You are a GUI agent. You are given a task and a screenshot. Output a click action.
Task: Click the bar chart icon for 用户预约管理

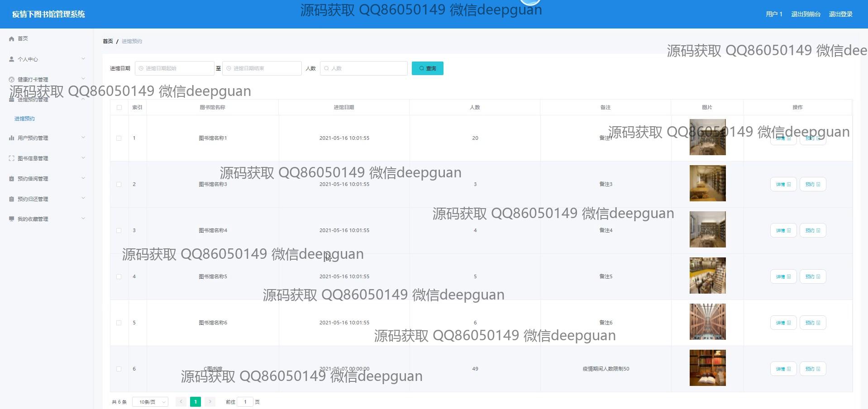[12, 138]
